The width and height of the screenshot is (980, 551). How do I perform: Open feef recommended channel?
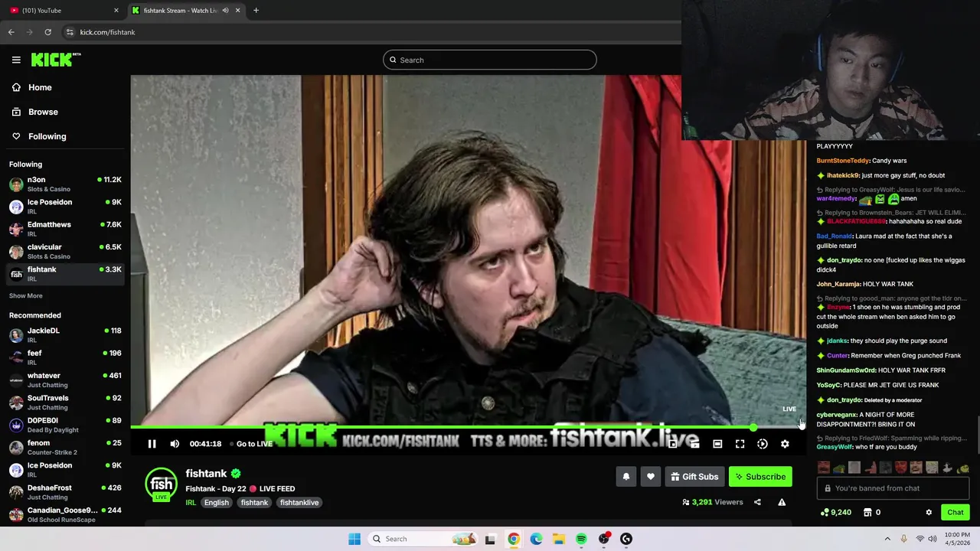(65, 357)
